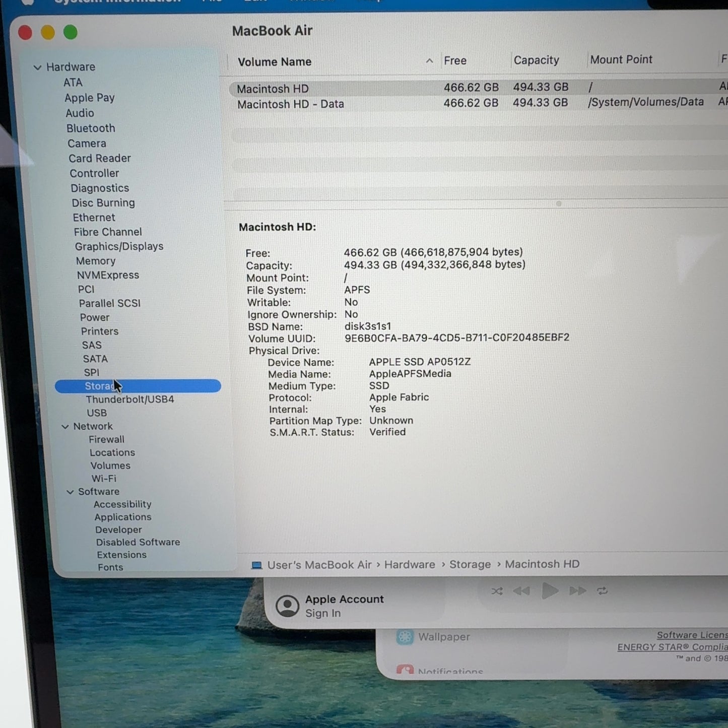Select Audio in the sidebar
Viewport: 728px width, 728px height.
click(x=80, y=113)
